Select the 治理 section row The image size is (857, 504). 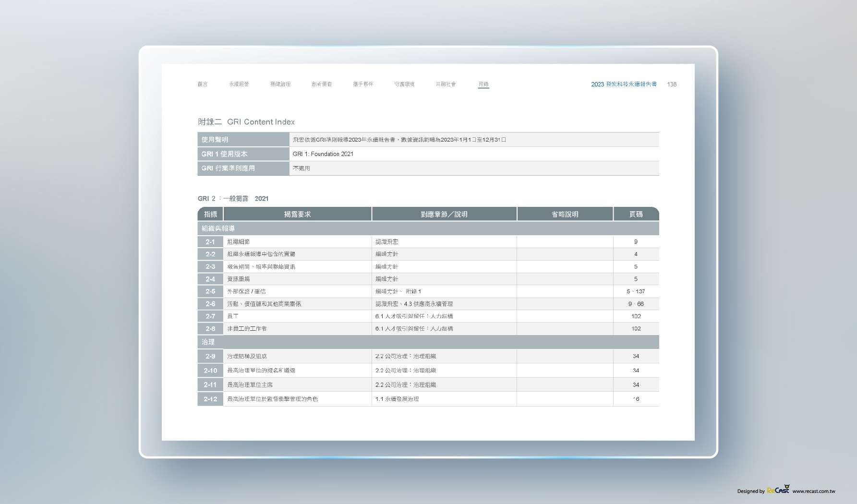[x=428, y=342]
